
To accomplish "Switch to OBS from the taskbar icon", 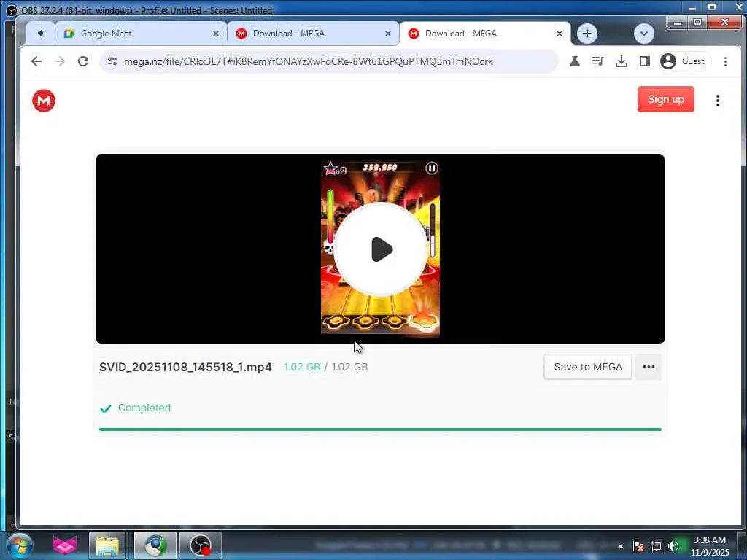I will pos(200,545).
